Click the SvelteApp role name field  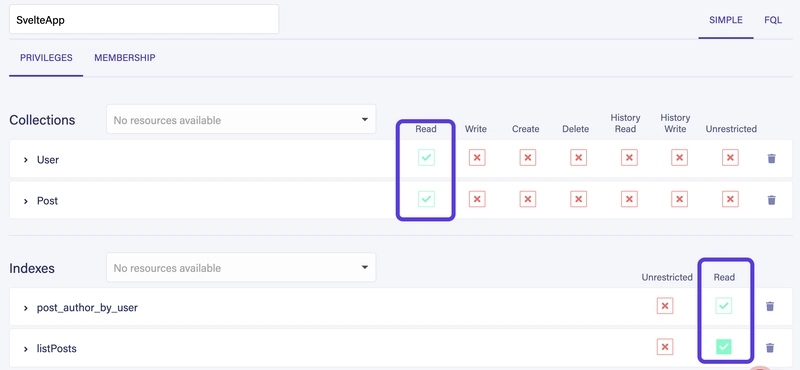coord(144,19)
